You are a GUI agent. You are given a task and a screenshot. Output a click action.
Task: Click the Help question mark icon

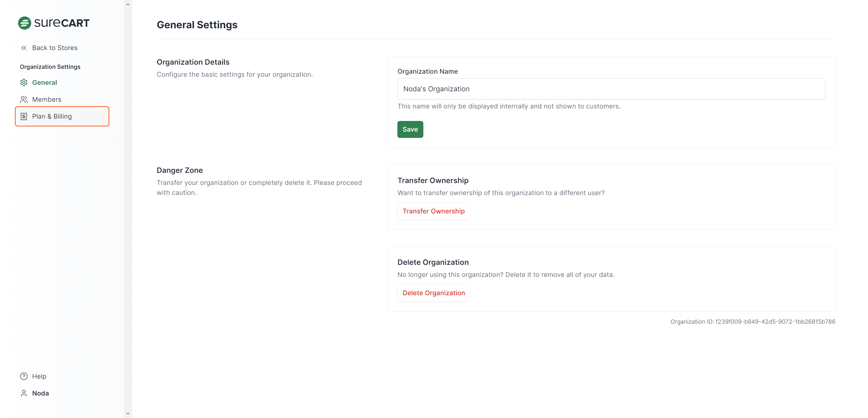(x=24, y=376)
